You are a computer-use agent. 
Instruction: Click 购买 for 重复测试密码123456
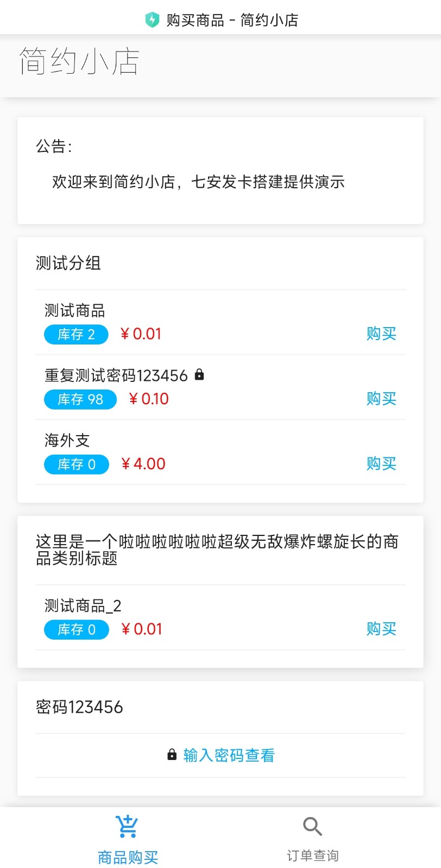tap(381, 399)
